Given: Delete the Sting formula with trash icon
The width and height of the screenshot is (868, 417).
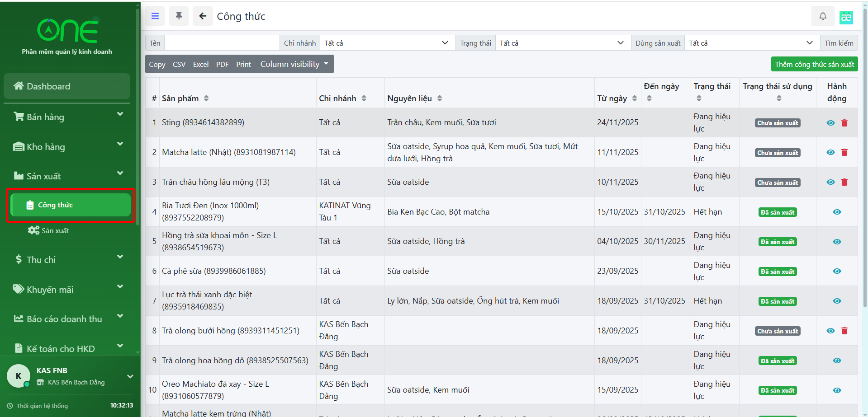Looking at the screenshot, I should pyautogui.click(x=844, y=123).
